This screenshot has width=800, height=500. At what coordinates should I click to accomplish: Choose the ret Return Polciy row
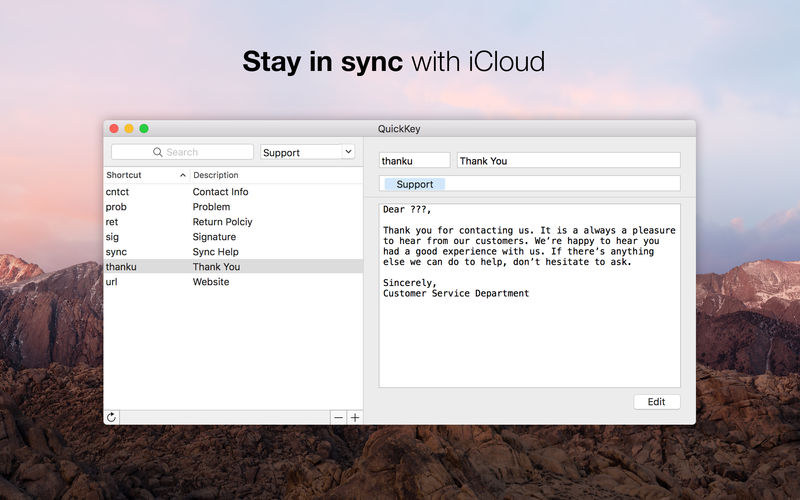tap(233, 222)
